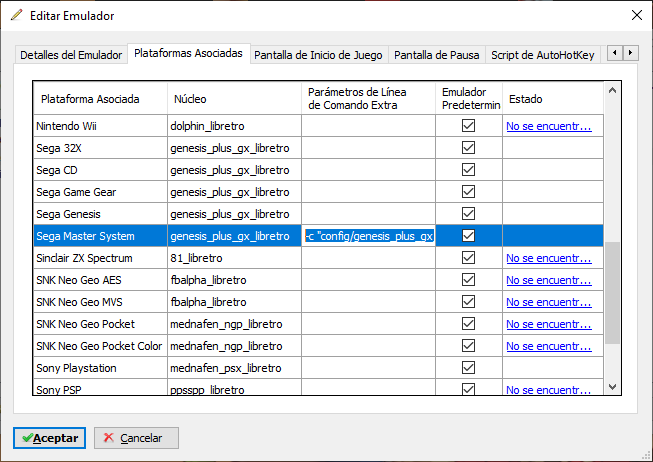Select the Sega Game Gear platform cell

pos(100,192)
